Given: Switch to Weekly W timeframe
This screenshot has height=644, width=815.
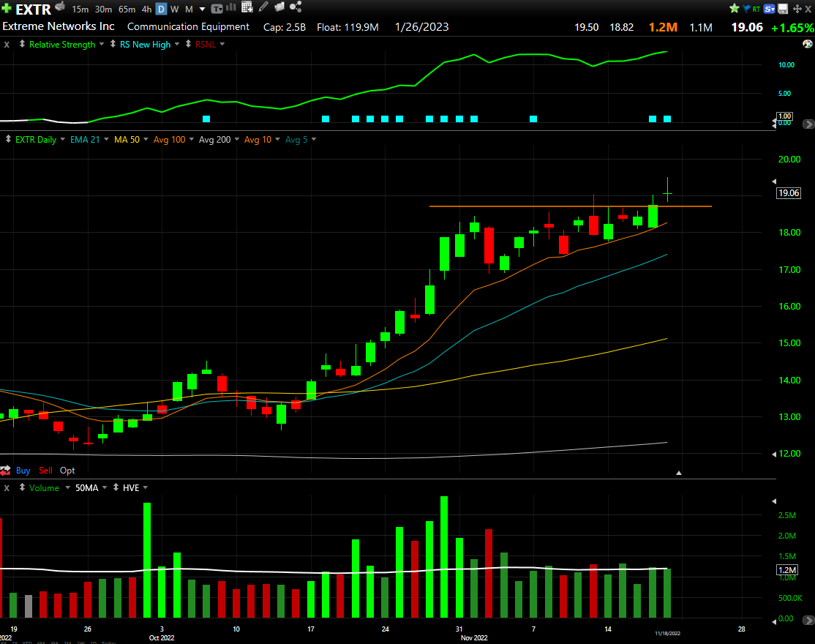Looking at the screenshot, I should click(x=175, y=10).
